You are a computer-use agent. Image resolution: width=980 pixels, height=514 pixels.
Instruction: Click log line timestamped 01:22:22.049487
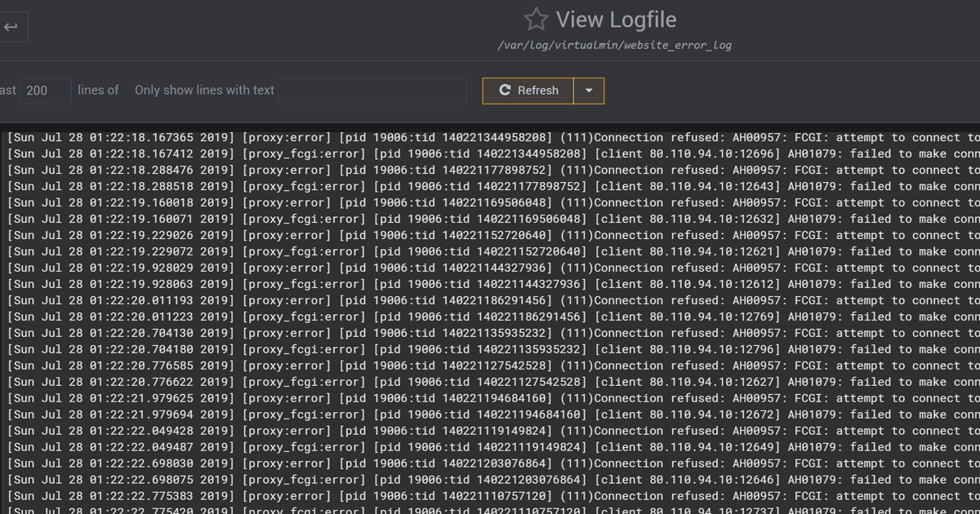pos(493,447)
